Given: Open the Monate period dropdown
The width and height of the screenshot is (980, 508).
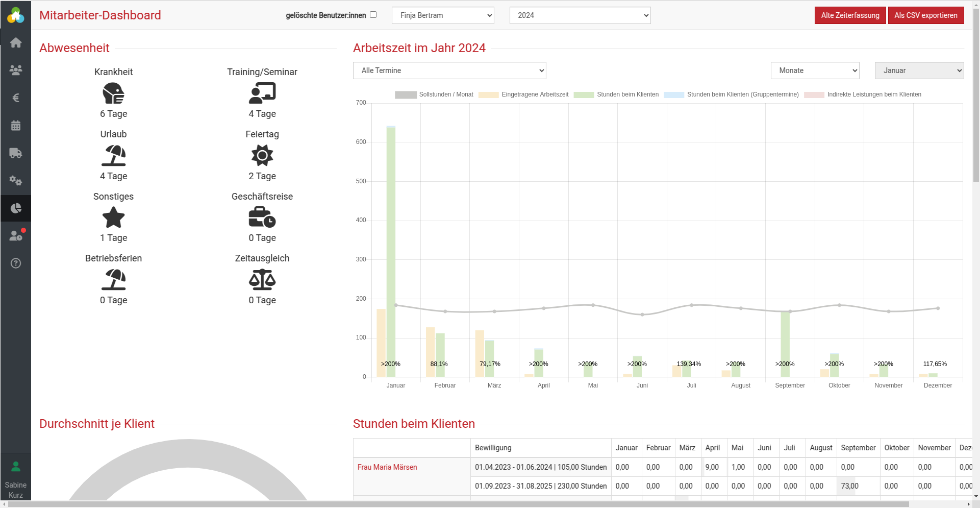Looking at the screenshot, I should pos(815,70).
